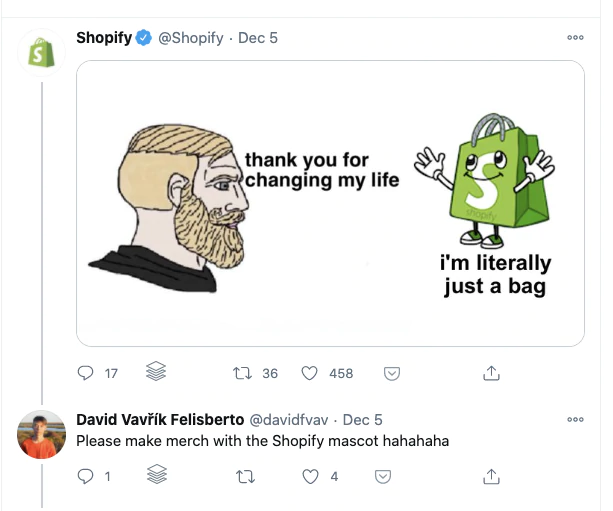The height and width of the screenshot is (511, 613).
Task: Open David Vavřík Felisberto profile name
Action: [158, 420]
